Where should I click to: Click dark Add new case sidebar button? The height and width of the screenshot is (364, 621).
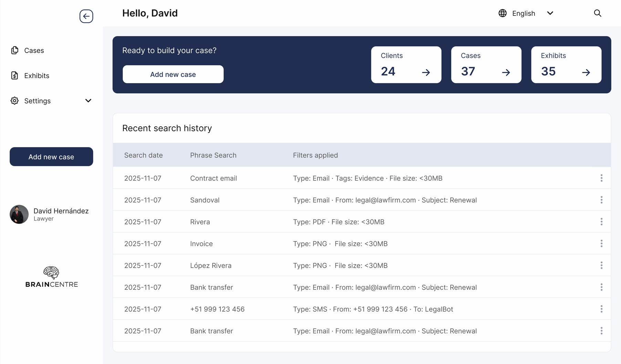51,157
